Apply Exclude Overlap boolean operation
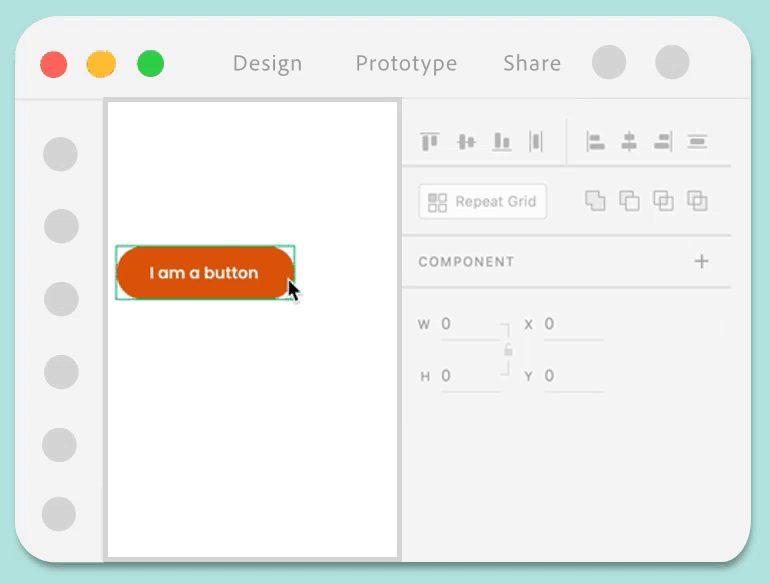Image resolution: width=770 pixels, height=584 pixels. pyautogui.click(x=697, y=200)
